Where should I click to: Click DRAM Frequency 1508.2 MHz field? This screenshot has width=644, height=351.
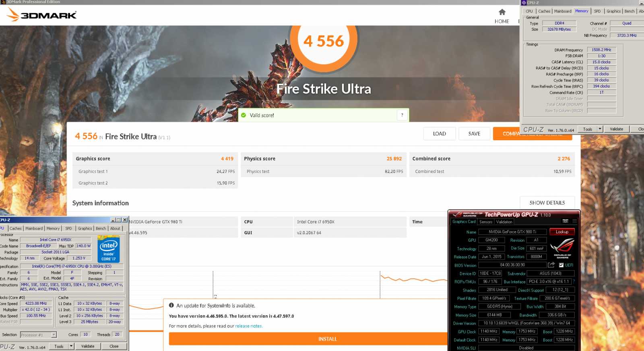601,50
